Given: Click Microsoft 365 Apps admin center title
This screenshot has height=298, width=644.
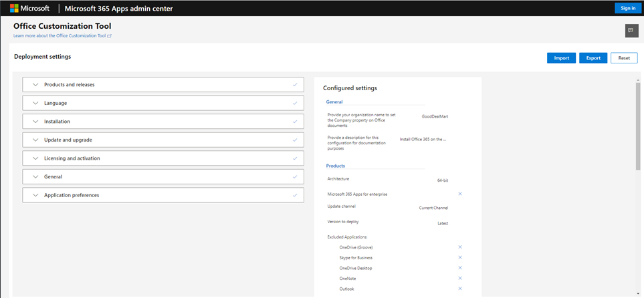Looking at the screenshot, I should pyautogui.click(x=118, y=9).
